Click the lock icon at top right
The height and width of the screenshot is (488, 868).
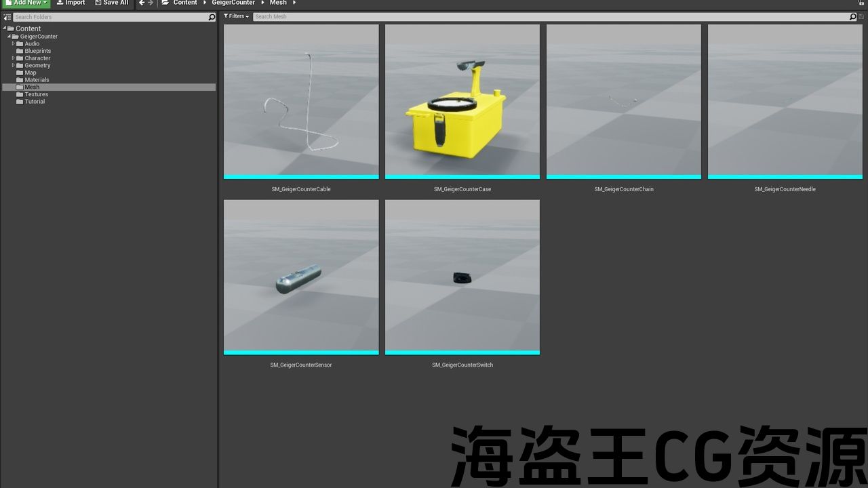861,3
